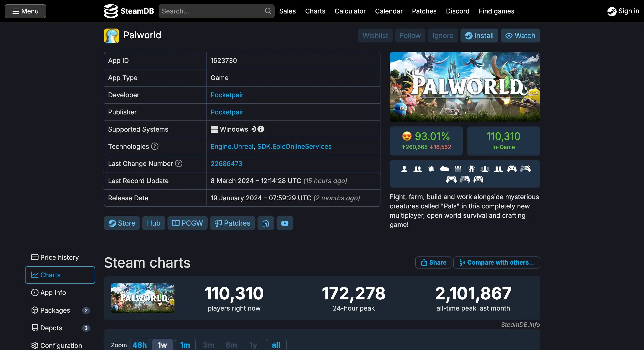
Task: Open the Engine.Unreal technology link
Action: (232, 146)
